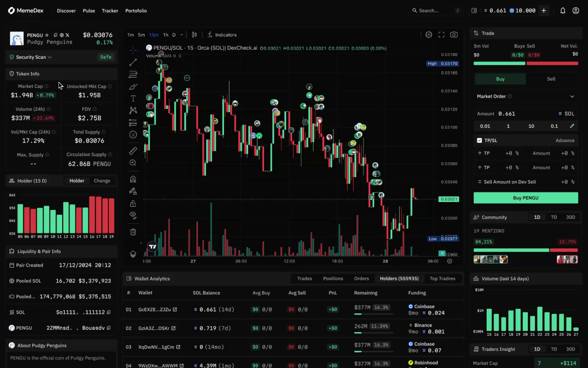
Task: Collapse the Security Scan section
Action: (x=50, y=57)
